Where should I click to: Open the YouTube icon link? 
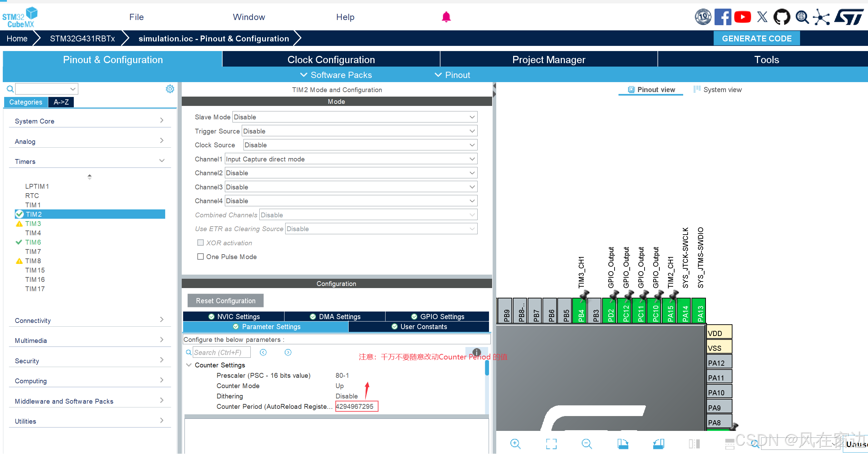coord(742,17)
